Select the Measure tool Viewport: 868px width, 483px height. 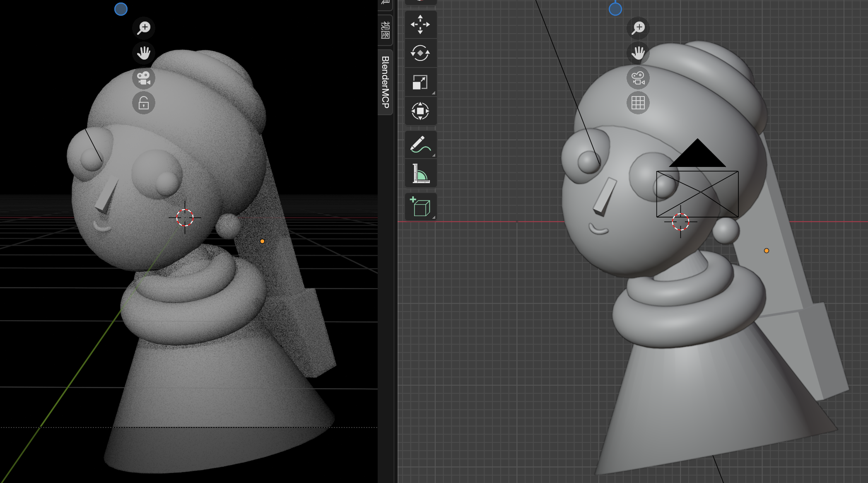(420, 174)
